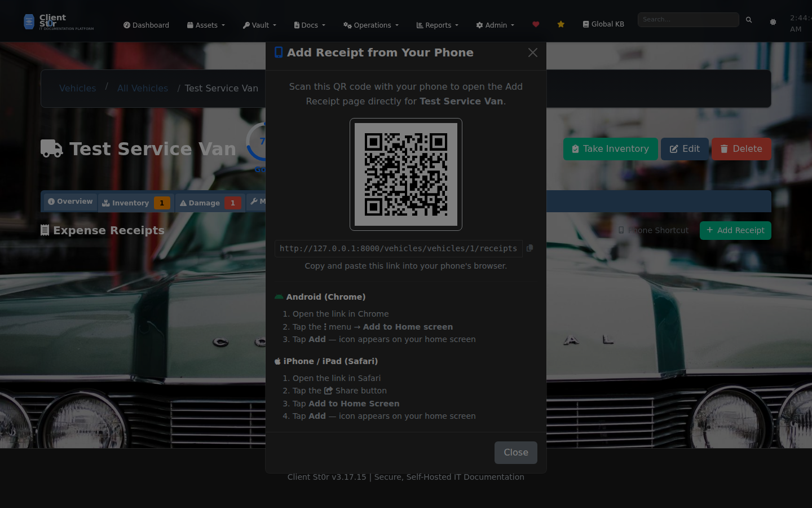Image resolution: width=812 pixels, height=508 pixels.
Task: Click the Edit vehicle button
Action: coord(685,149)
